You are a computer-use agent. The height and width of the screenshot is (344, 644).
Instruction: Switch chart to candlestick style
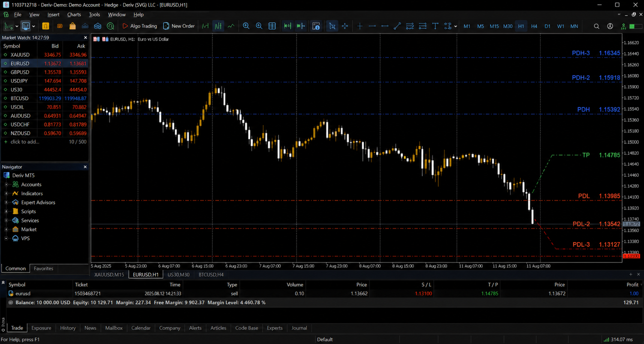218,26
